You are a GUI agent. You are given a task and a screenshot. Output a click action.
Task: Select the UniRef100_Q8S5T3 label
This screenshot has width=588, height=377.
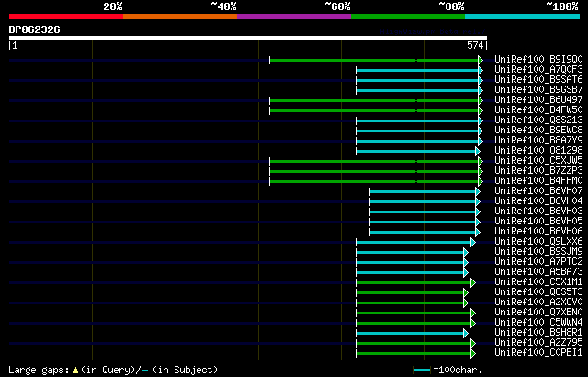538,292
